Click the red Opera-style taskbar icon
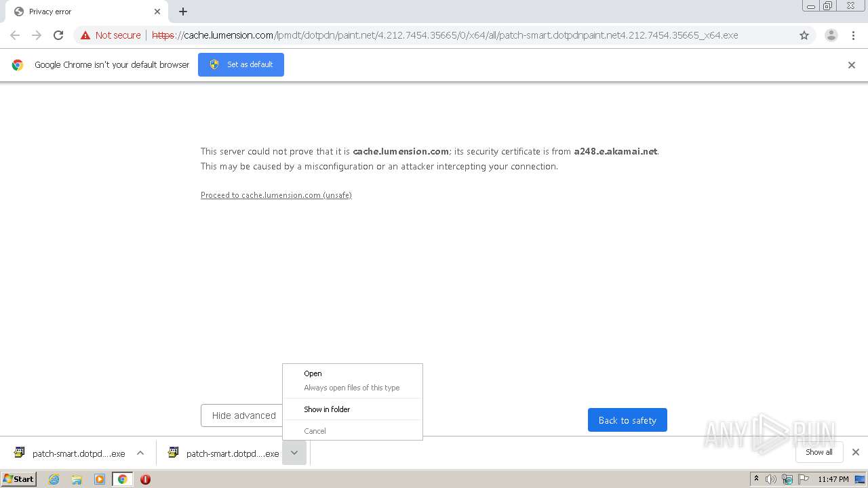This screenshot has height=488, width=868. pyautogui.click(x=145, y=479)
